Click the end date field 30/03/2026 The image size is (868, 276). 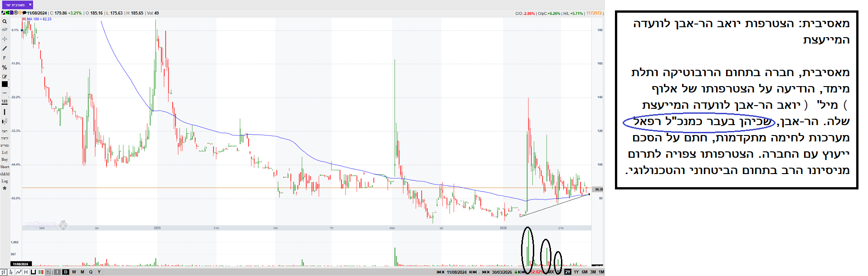click(502, 272)
